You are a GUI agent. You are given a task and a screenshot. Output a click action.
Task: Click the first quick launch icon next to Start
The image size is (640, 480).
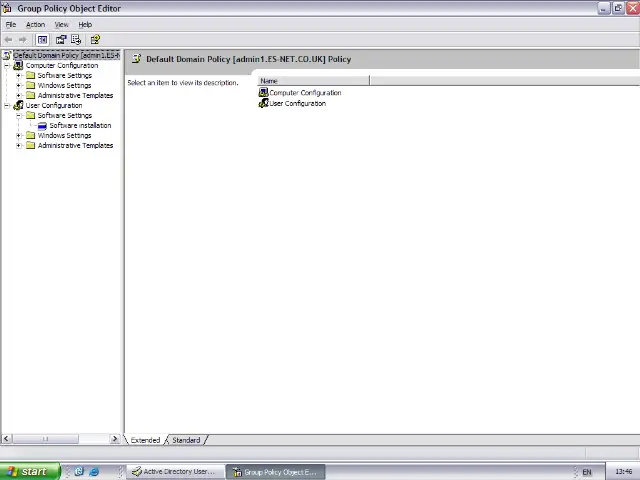79,471
